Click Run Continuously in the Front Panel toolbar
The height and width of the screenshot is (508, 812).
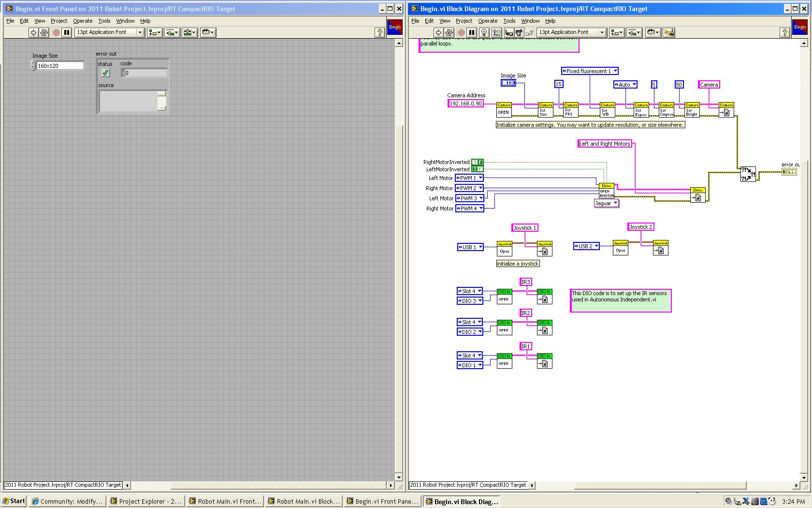(x=44, y=32)
